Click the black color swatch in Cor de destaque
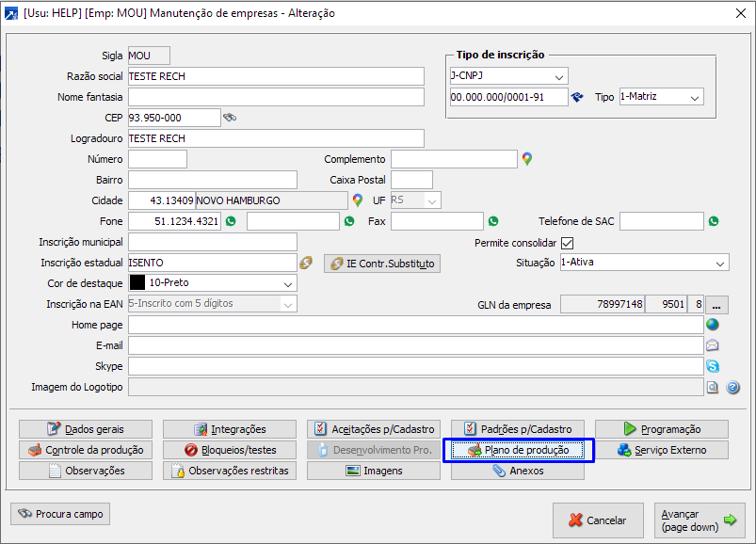 pyautogui.click(x=137, y=283)
